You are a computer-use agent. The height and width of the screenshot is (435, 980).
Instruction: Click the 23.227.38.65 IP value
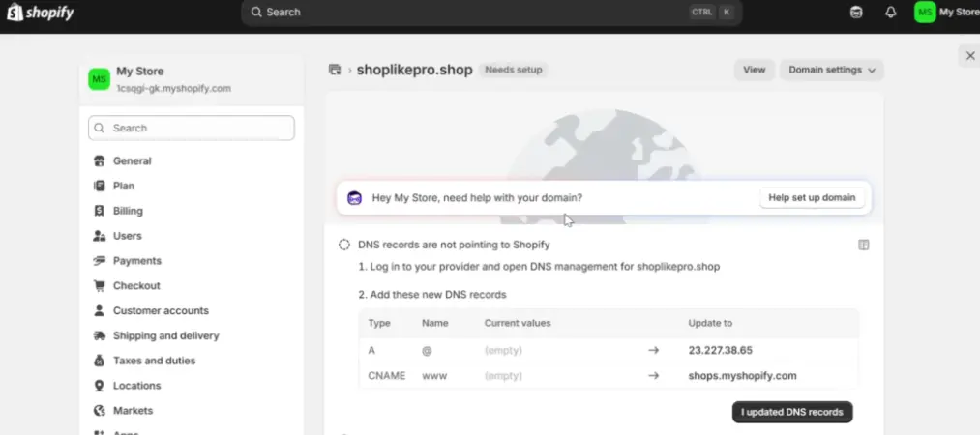[x=720, y=351]
